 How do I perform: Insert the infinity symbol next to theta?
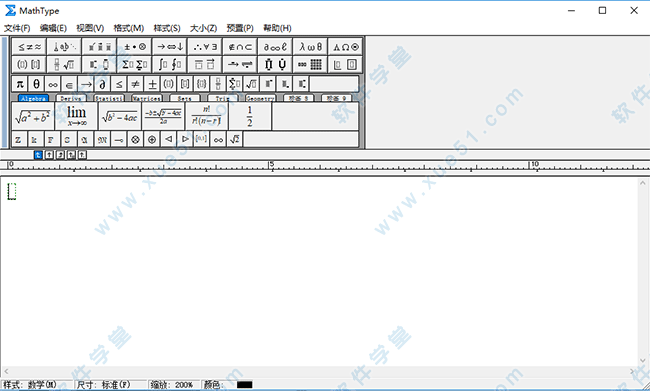(53, 84)
